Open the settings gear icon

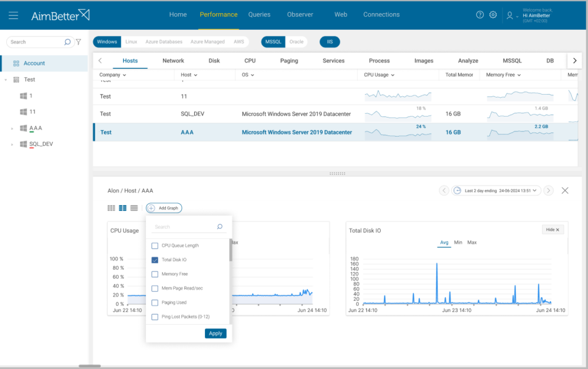[x=493, y=15]
